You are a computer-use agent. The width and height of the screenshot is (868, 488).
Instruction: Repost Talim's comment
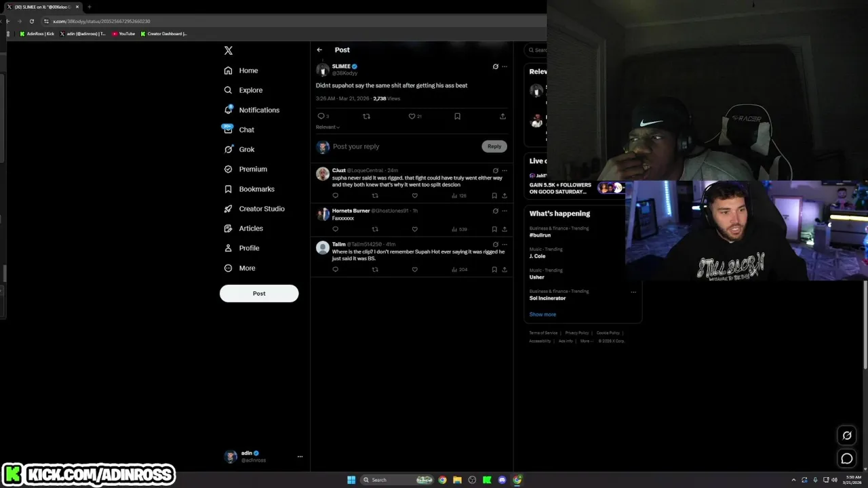[375, 269]
